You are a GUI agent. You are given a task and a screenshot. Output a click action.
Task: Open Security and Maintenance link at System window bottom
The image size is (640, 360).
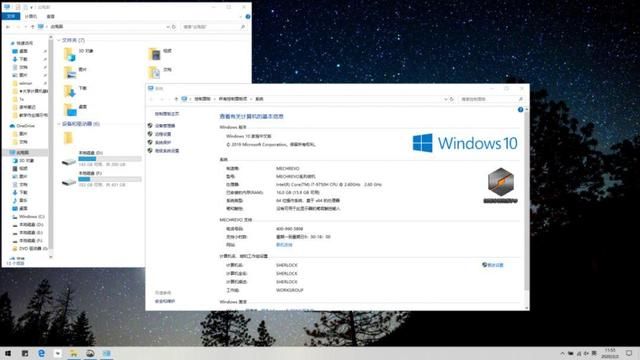[x=165, y=301]
